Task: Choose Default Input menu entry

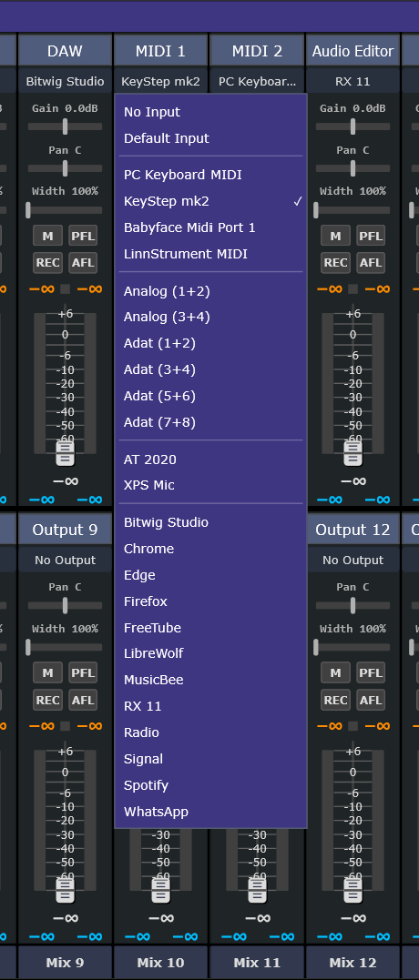Action: tap(210, 138)
